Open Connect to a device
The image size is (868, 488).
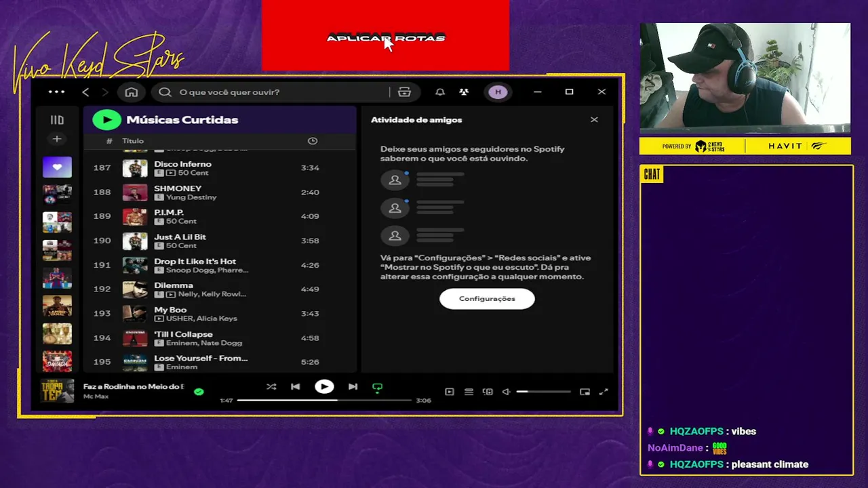(488, 392)
